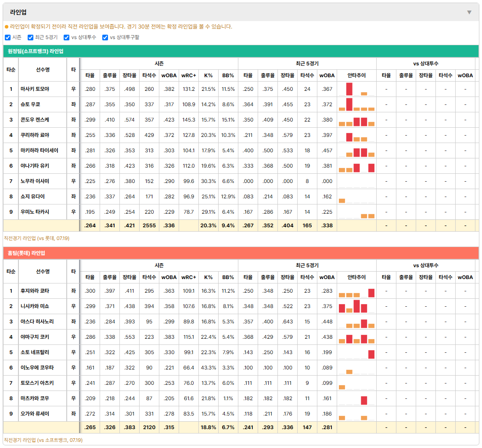Click 니시카와 미쇼's hit trend bars
The width and height of the screenshot is (482, 448).
tap(356, 306)
